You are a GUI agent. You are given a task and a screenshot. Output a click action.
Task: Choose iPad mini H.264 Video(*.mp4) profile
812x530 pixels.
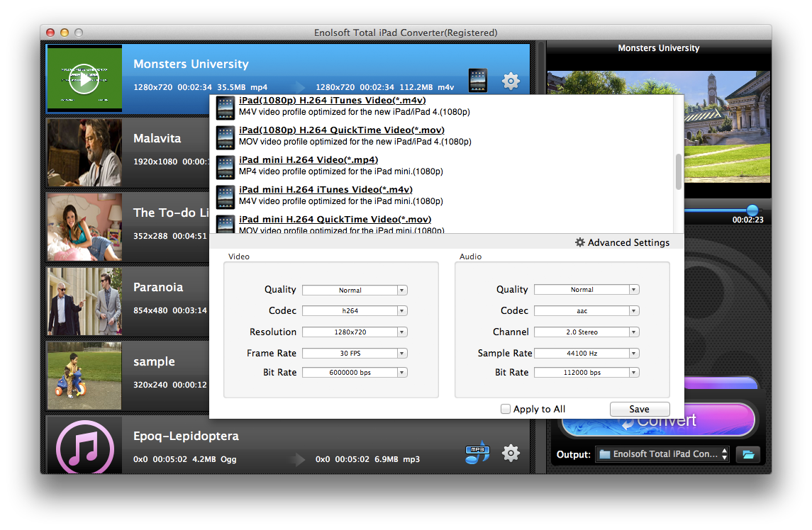point(308,160)
